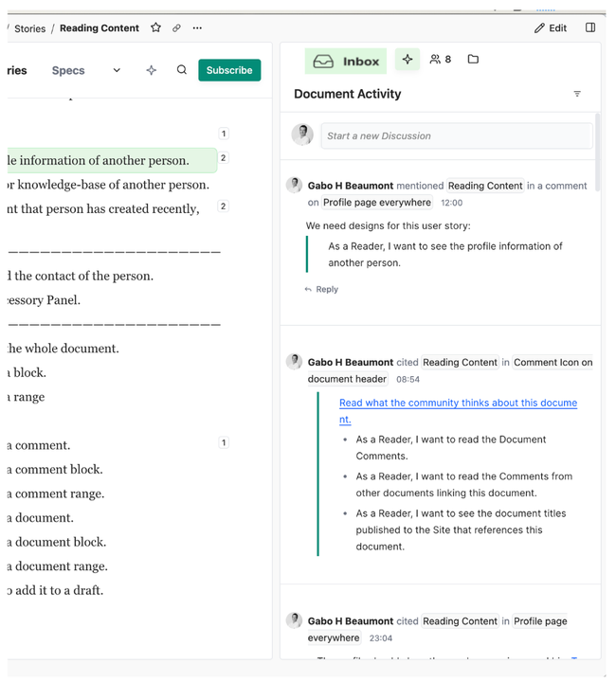Image resolution: width=616 pixels, height=682 pixels.
Task: Click the Start a new Discussion field
Action: coord(456,135)
